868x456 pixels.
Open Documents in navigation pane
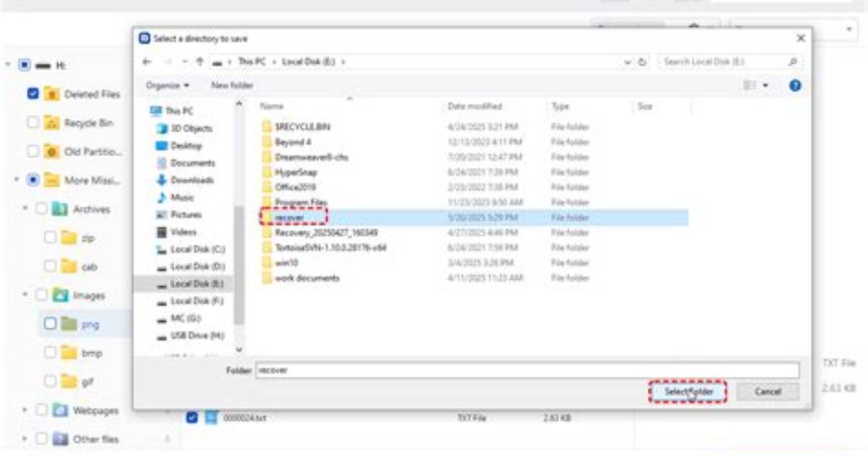(x=186, y=163)
